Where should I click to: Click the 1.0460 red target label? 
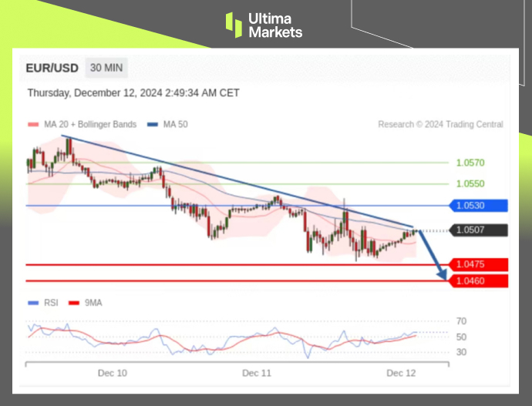point(477,281)
